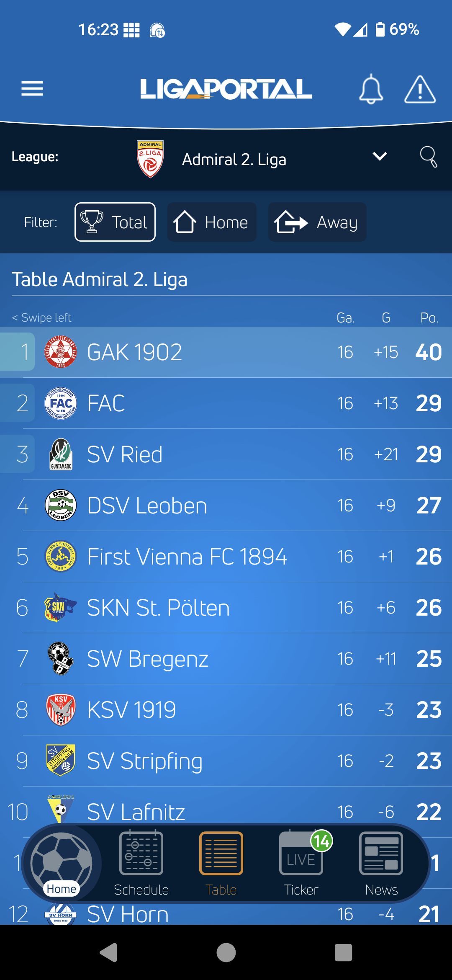Tap the Android back navigation button
The image size is (452, 980).
click(x=109, y=953)
